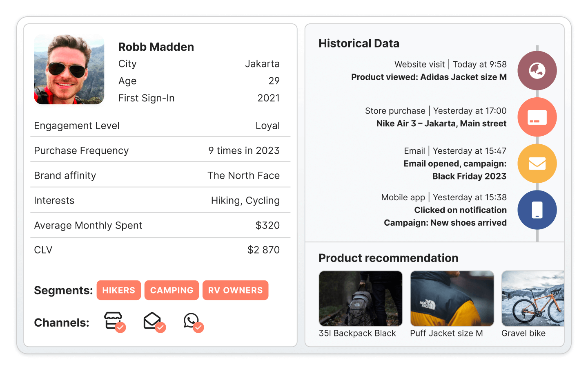The width and height of the screenshot is (588, 372).
Task: Open the RV OWNERS segment
Action: (235, 290)
